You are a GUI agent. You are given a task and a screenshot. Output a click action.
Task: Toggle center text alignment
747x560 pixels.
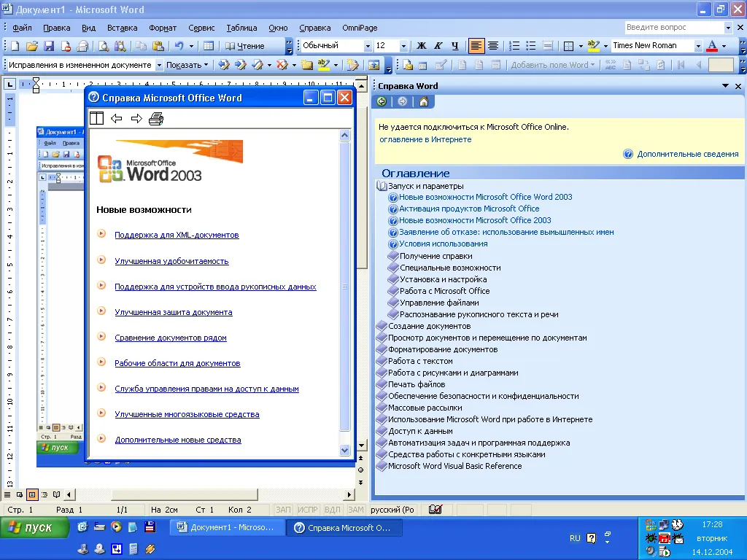[x=493, y=46]
